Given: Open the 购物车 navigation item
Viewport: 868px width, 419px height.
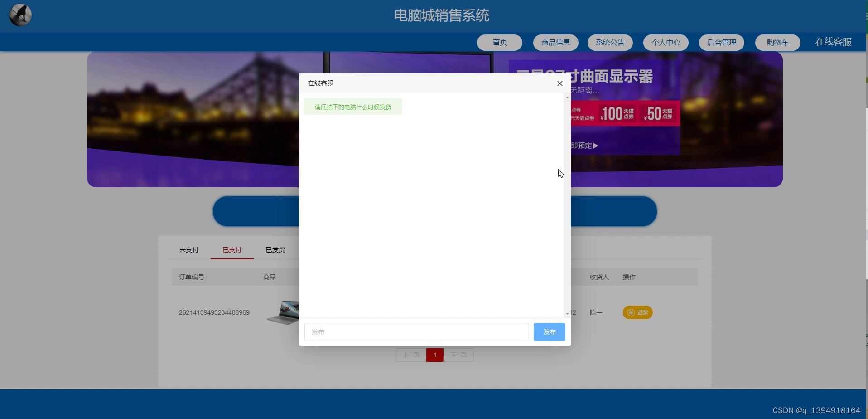Looking at the screenshot, I should click(x=778, y=43).
